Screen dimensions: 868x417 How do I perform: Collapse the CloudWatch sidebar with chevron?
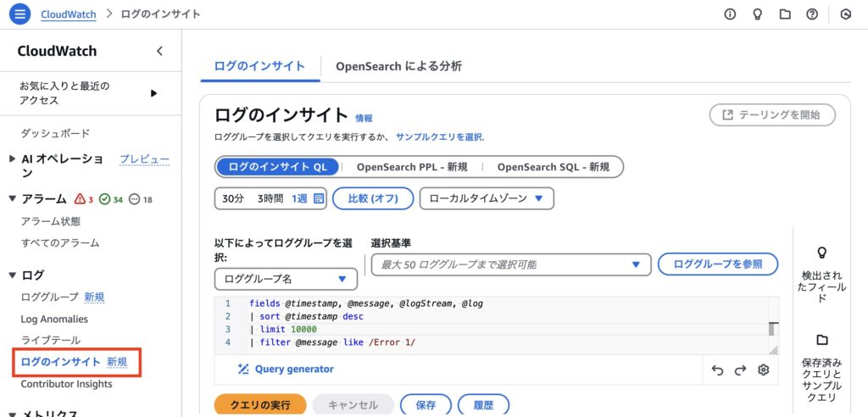coord(159,51)
